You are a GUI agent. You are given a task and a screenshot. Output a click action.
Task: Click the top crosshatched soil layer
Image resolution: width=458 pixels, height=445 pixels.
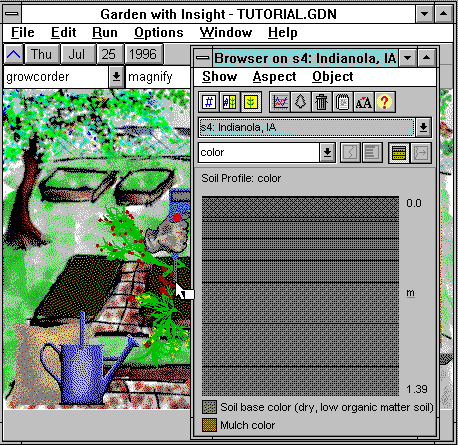300,207
